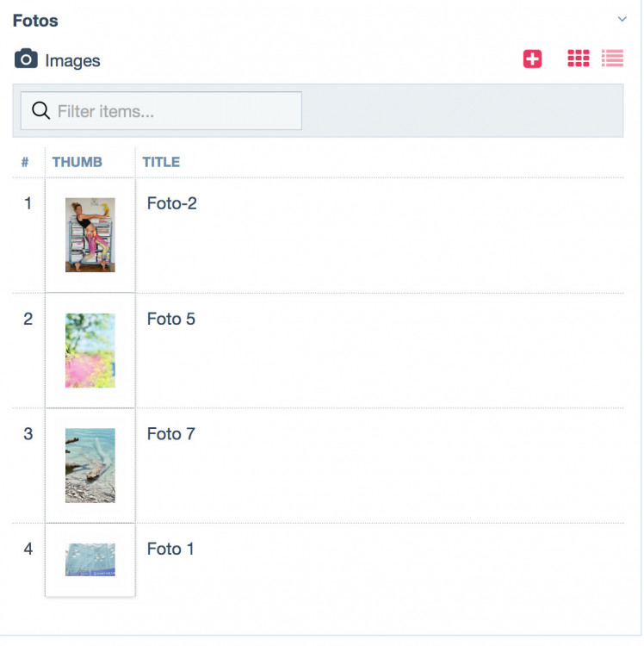The height and width of the screenshot is (646, 644).
Task: Switch to grid view
Action: [579, 59]
